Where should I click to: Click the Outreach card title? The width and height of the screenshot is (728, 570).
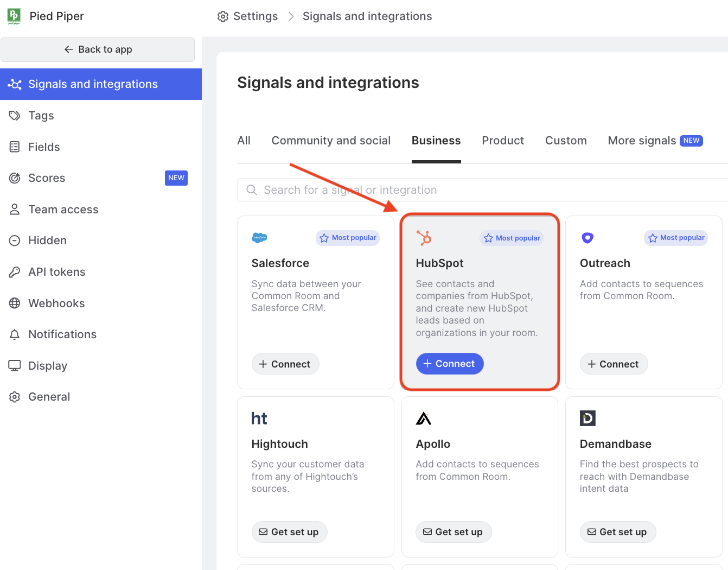605,263
